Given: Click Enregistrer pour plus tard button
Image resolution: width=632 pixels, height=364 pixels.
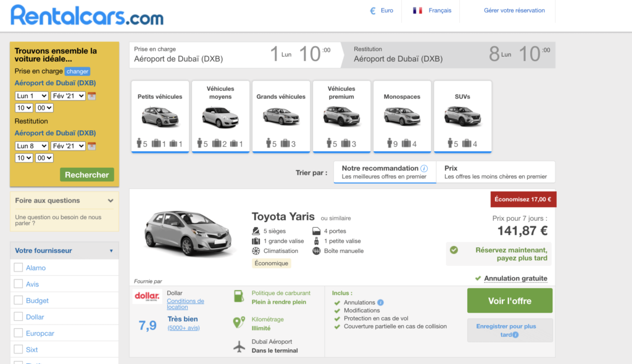Looking at the screenshot, I should click(509, 331).
